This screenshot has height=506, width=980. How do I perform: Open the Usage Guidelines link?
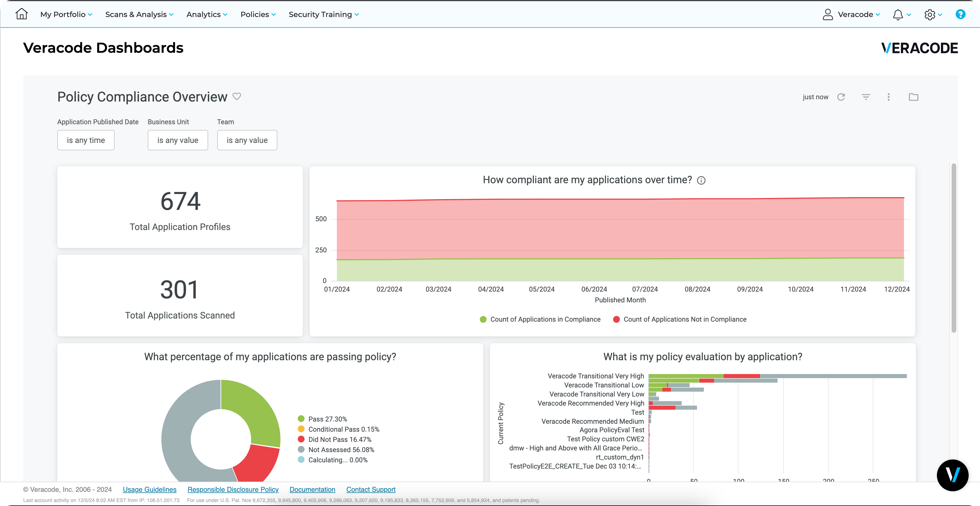click(149, 490)
